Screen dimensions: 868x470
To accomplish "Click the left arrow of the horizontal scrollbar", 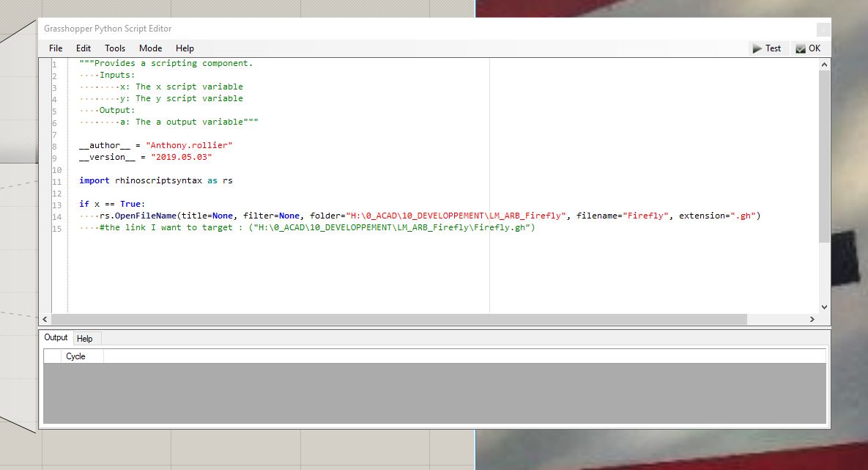I will pos(45,319).
